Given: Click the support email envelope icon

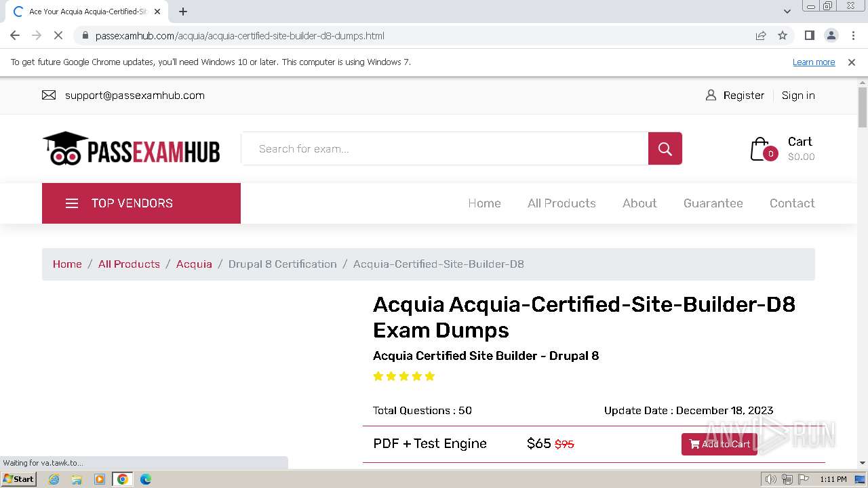Looking at the screenshot, I should pyautogui.click(x=49, y=96).
